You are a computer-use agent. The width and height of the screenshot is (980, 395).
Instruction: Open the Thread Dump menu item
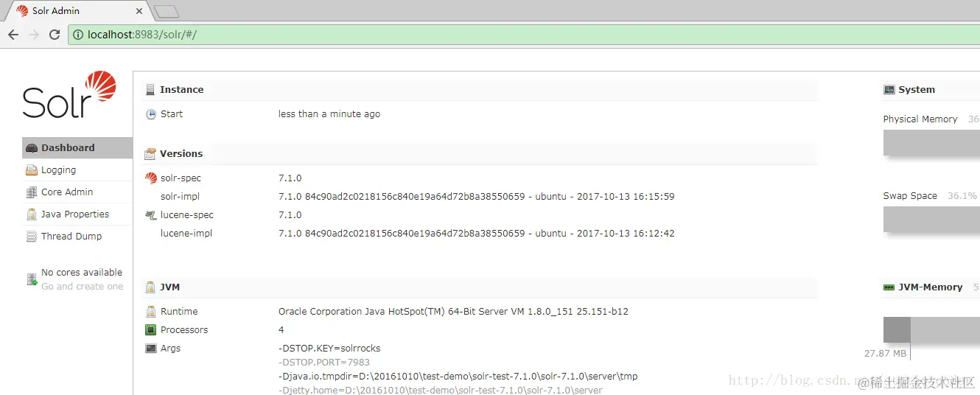click(77, 236)
